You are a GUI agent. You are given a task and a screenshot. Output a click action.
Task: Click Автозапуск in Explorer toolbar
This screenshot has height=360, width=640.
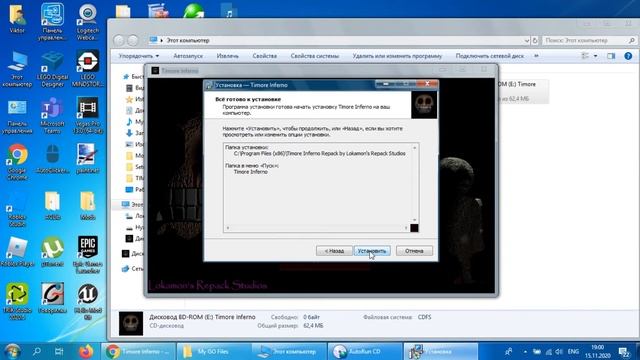coord(188,56)
